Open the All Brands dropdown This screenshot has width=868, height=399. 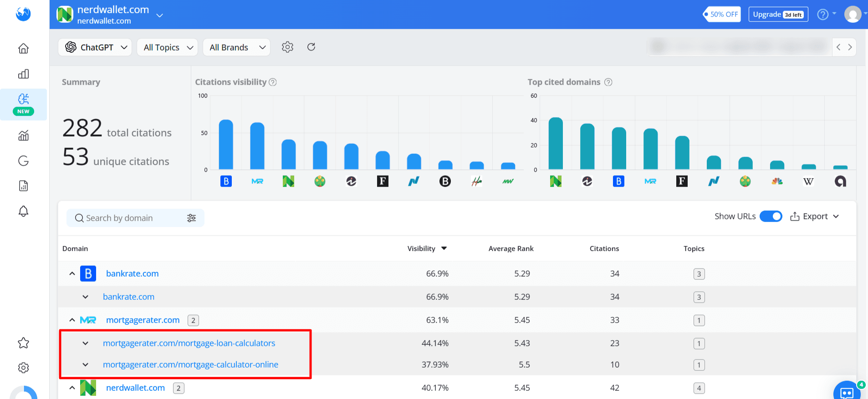pyautogui.click(x=236, y=47)
